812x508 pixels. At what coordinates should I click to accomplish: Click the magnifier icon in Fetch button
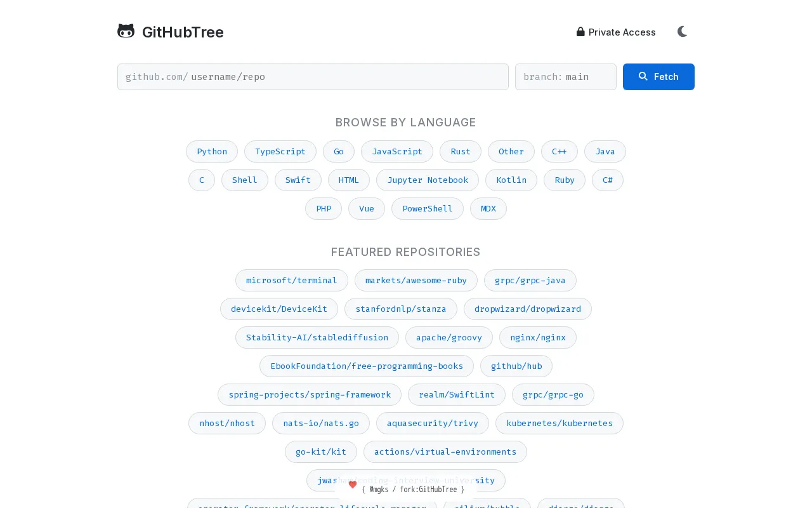[643, 76]
